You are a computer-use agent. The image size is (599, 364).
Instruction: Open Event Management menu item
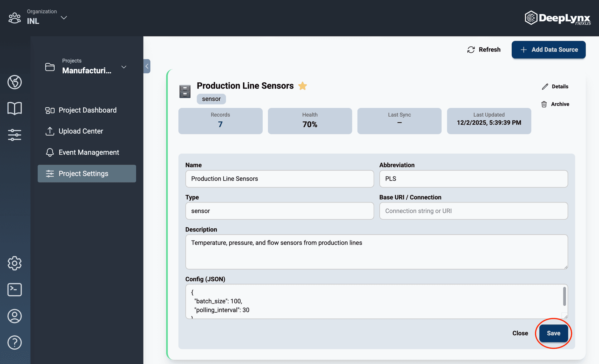[89, 152]
